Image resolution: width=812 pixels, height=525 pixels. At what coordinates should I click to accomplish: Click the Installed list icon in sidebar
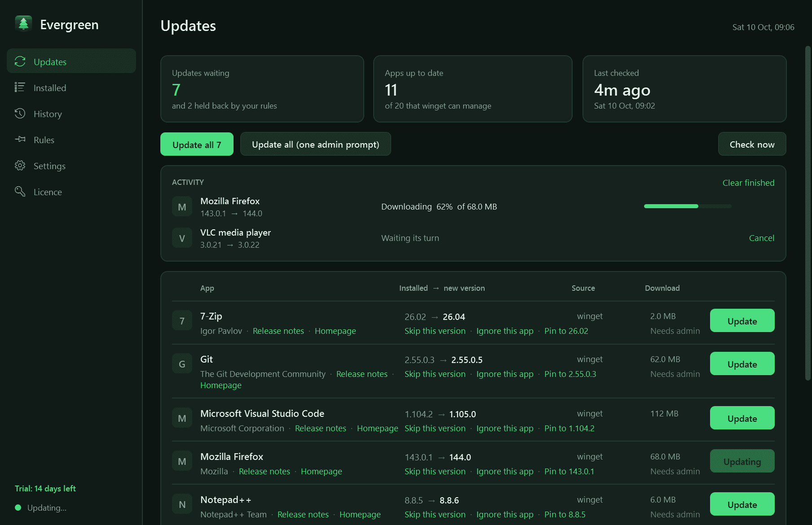(x=20, y=87)
